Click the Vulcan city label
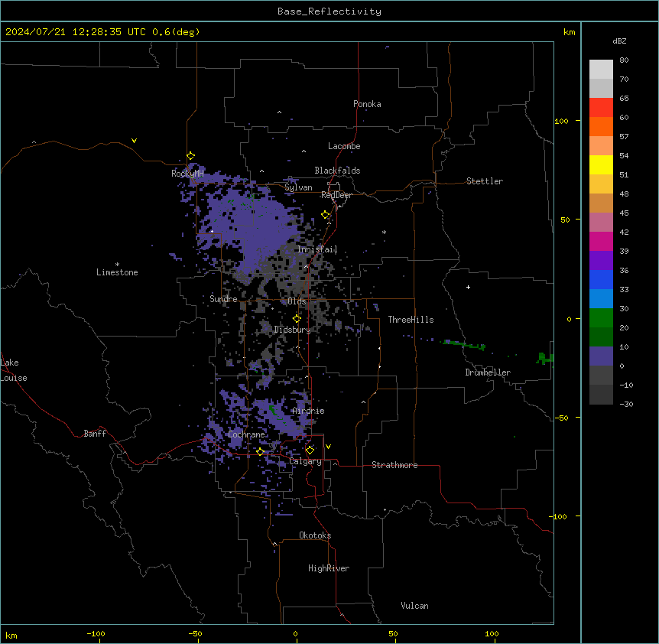 414,606
